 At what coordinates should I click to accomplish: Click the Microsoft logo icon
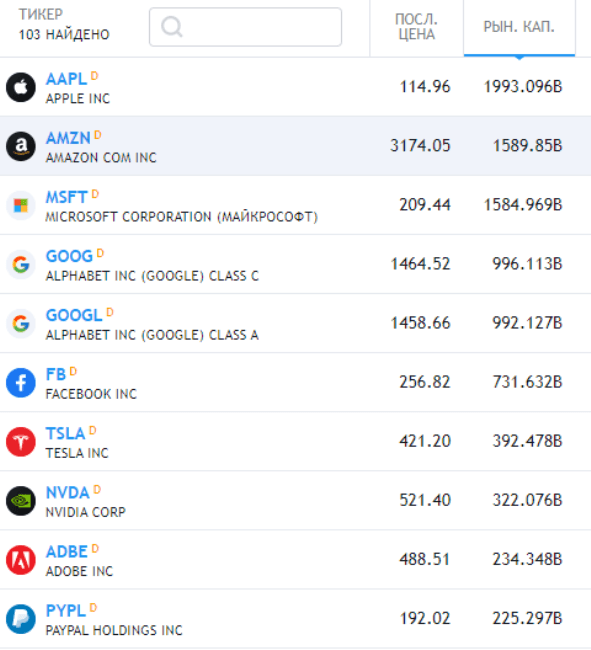[21, 206]
